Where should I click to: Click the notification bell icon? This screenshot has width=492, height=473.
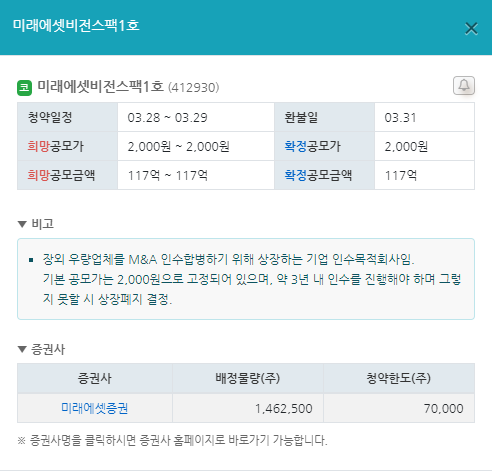(x=464, y=86)
